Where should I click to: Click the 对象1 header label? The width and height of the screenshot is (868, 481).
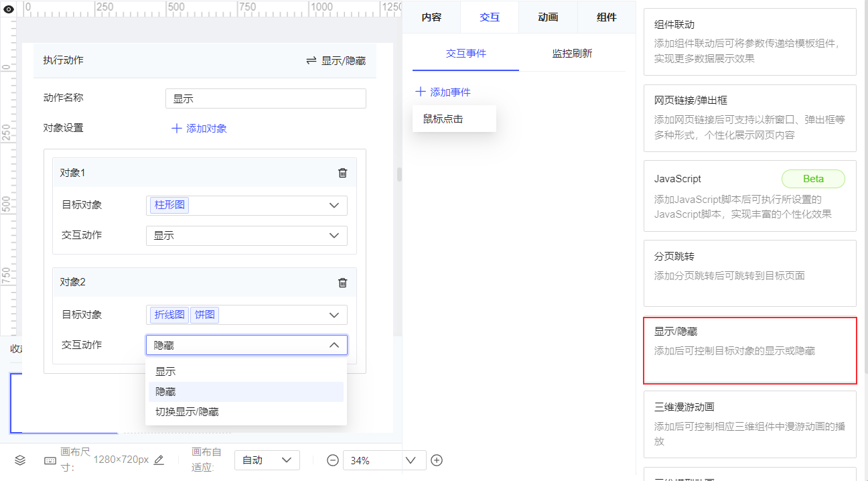click(x=72, y=173)
